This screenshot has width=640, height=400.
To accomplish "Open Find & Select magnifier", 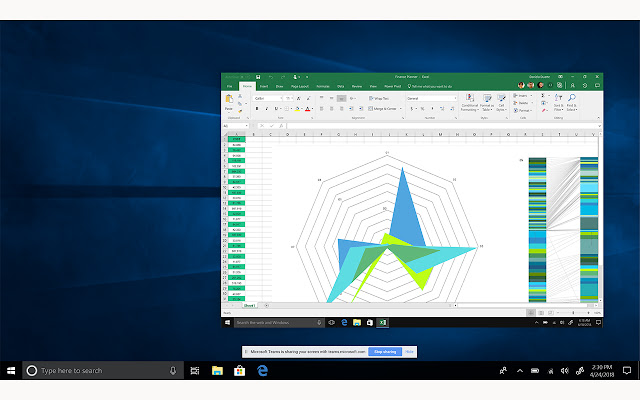I will [572, 102].
